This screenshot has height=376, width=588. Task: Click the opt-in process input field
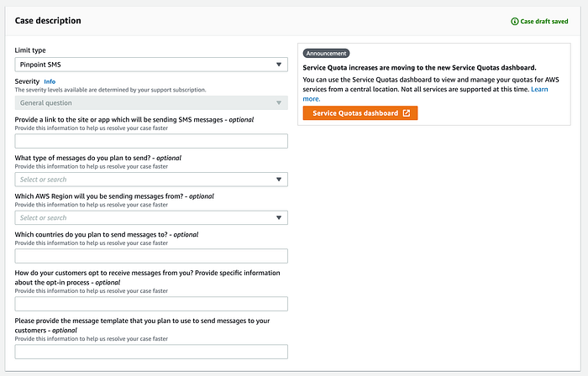click(151, 303)
